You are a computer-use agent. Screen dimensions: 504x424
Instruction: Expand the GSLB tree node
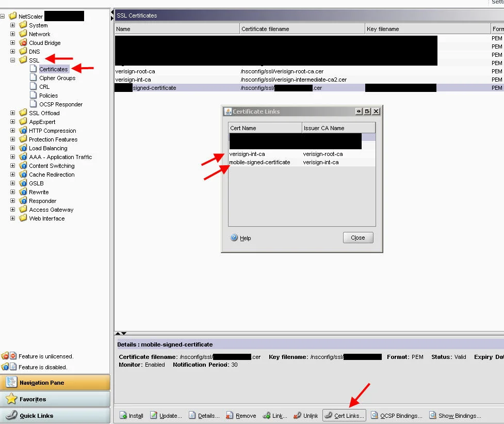(12, 183)
